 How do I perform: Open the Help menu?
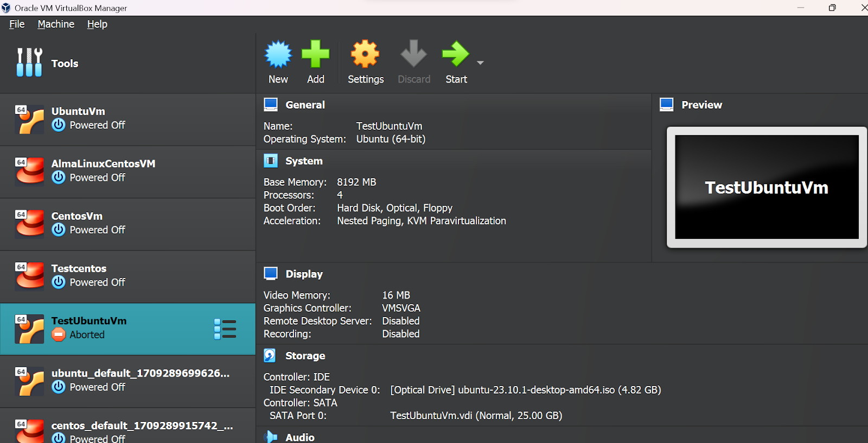pos(97,24)
